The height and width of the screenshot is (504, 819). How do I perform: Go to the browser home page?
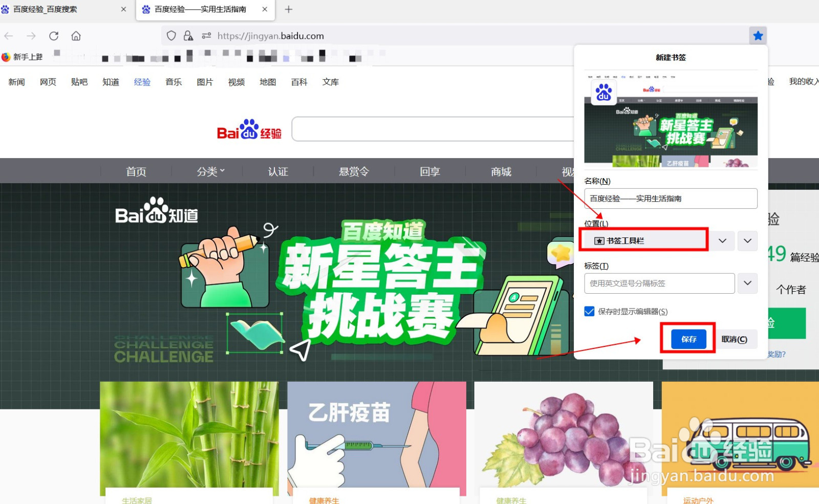[x=76, y=36]
